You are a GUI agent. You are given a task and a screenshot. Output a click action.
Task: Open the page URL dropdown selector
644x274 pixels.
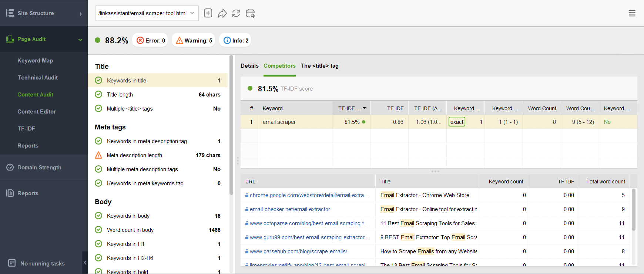(x=147, y=13)
